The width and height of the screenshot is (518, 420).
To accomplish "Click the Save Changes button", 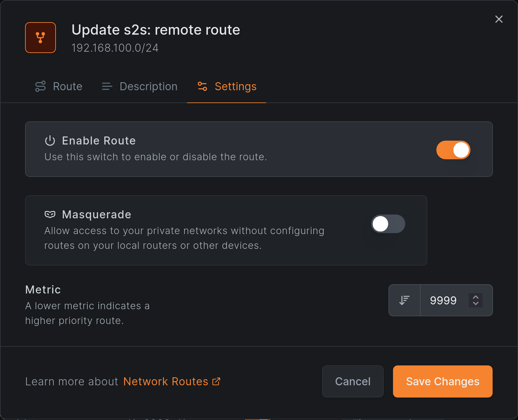I will click(x=442, y=381).
